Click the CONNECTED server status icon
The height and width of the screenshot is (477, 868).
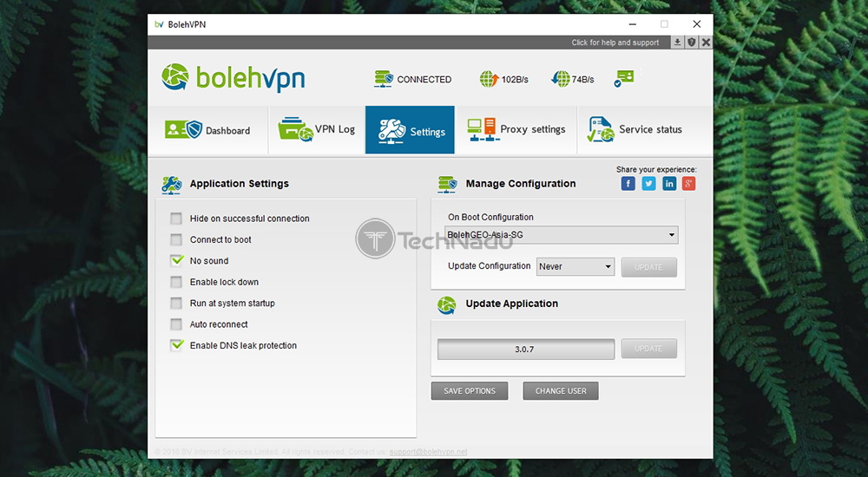click(x=383, y=79)
